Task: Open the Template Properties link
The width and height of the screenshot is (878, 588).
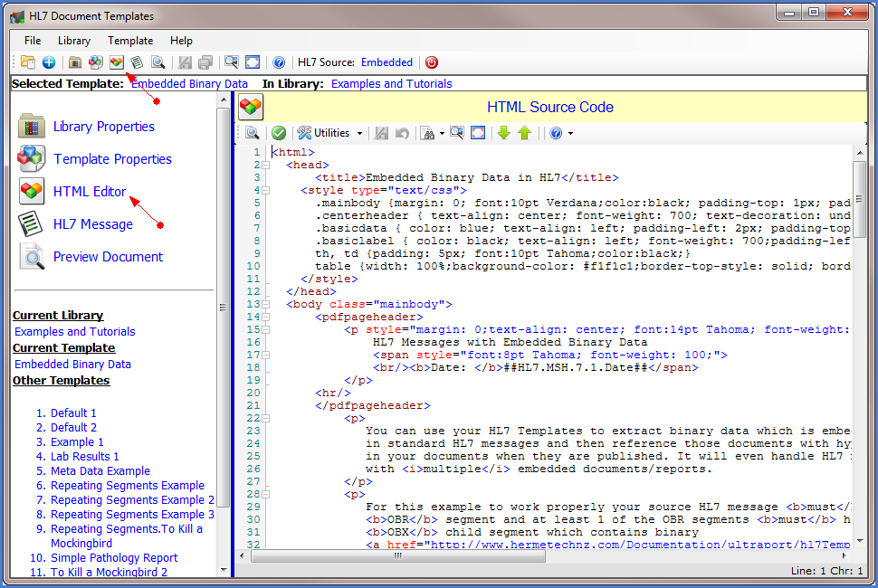Action: [x=112, y=159]
